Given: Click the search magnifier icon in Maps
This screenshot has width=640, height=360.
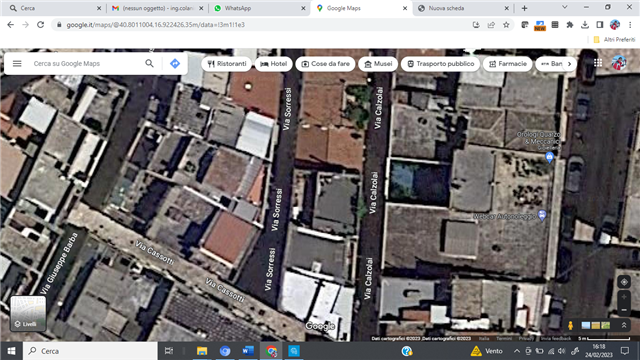Looking at the screenshot, I should [149, 63].
